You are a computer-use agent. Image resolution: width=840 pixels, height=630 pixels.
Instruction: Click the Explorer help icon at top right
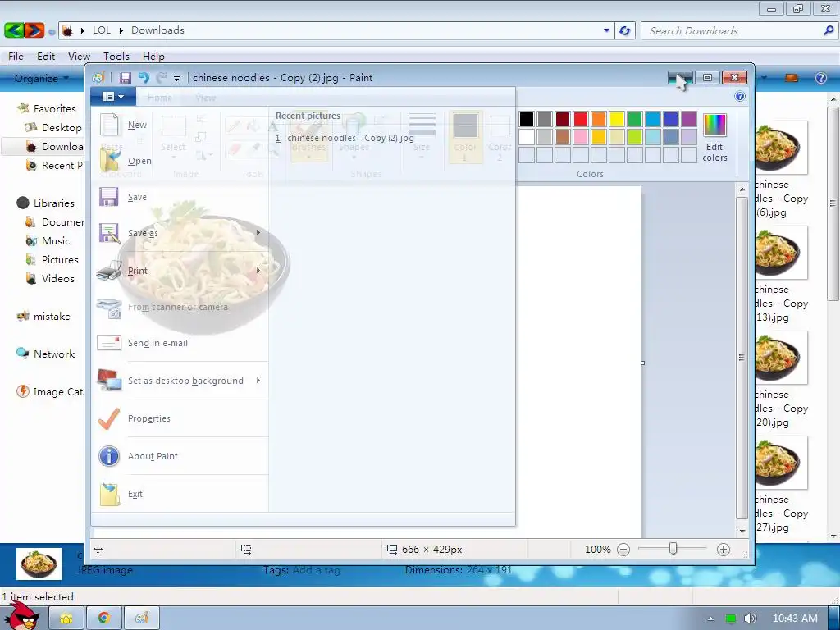tap(820, 78)
